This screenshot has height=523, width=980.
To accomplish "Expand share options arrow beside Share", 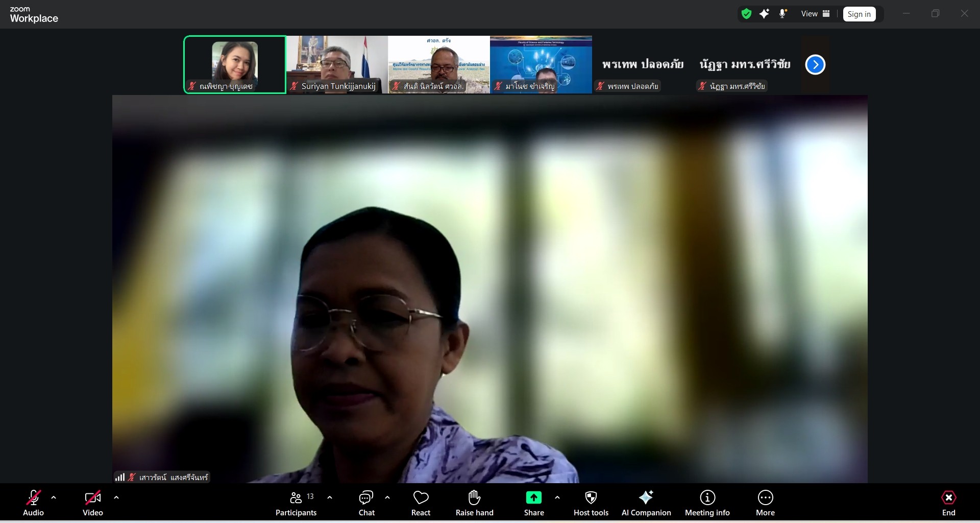I will click(557, 497).
